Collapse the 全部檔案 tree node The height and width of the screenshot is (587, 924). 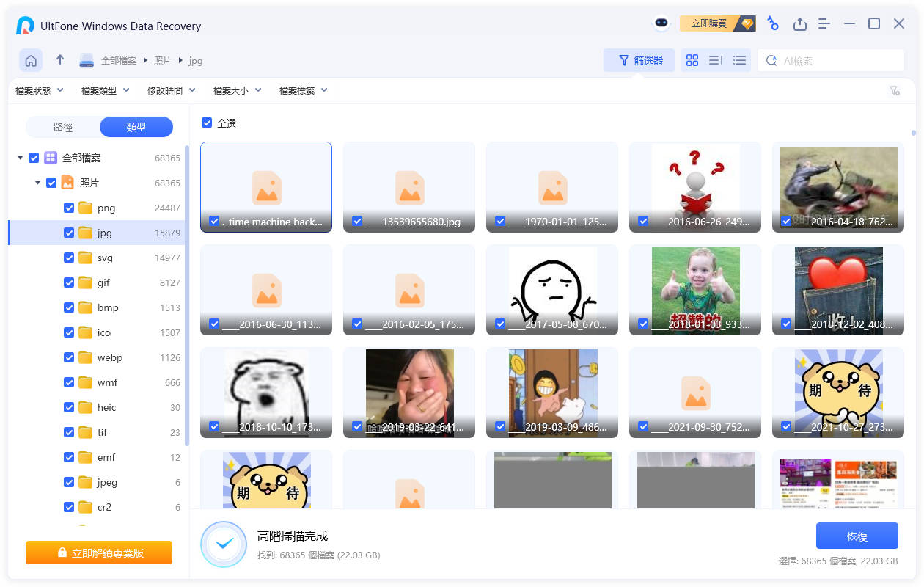click(x=20, y=158)
